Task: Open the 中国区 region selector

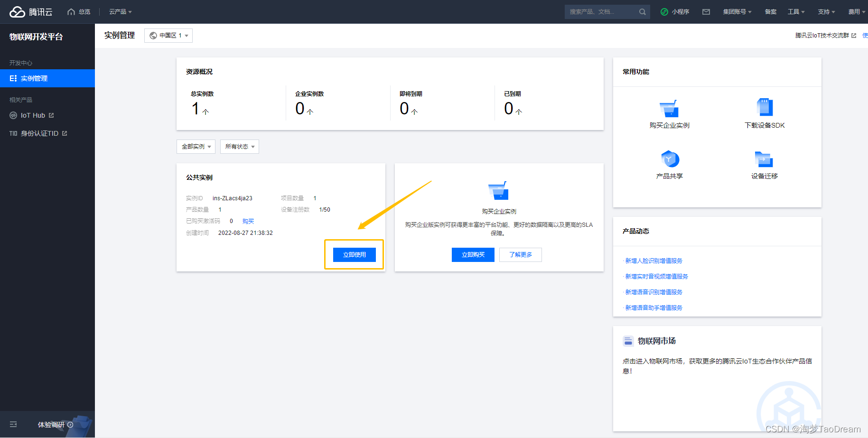Action: pyautogui.click(x=168, y=36)
